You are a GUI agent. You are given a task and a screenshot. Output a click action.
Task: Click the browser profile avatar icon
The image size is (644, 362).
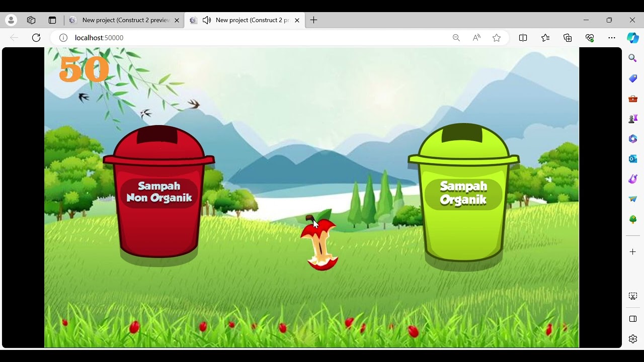click(x=11, y=20)
